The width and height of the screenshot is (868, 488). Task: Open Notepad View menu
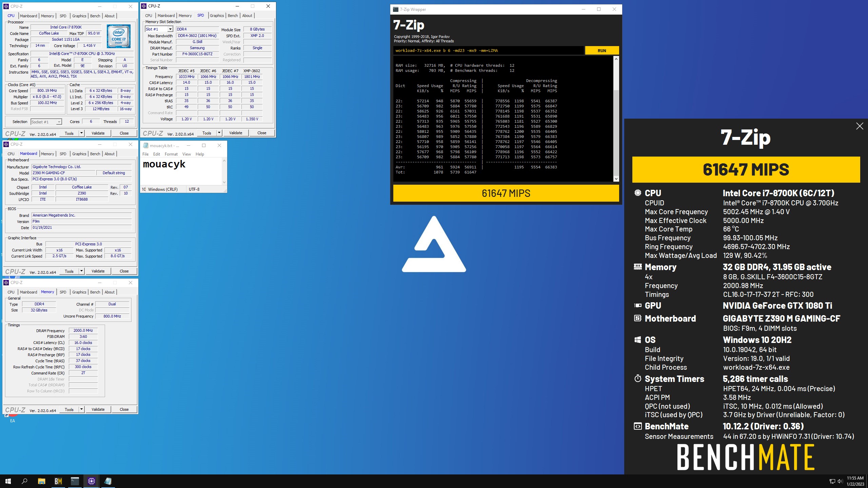pos(186,154)
